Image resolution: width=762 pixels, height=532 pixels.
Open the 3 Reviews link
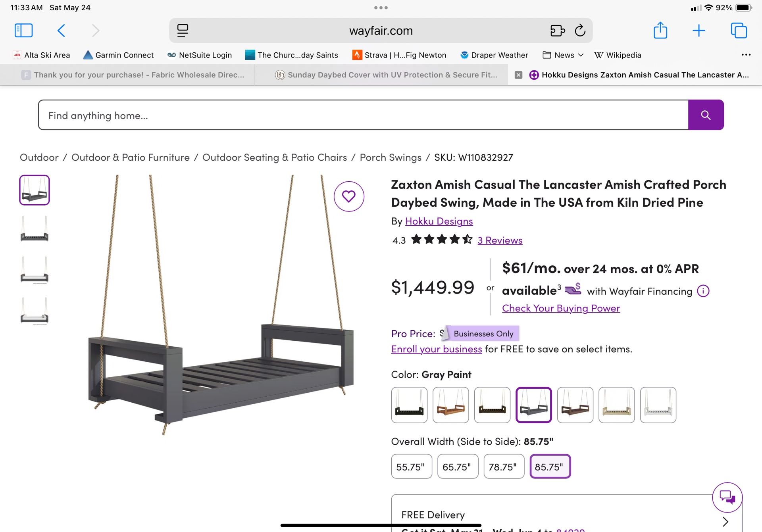(500, 240)
